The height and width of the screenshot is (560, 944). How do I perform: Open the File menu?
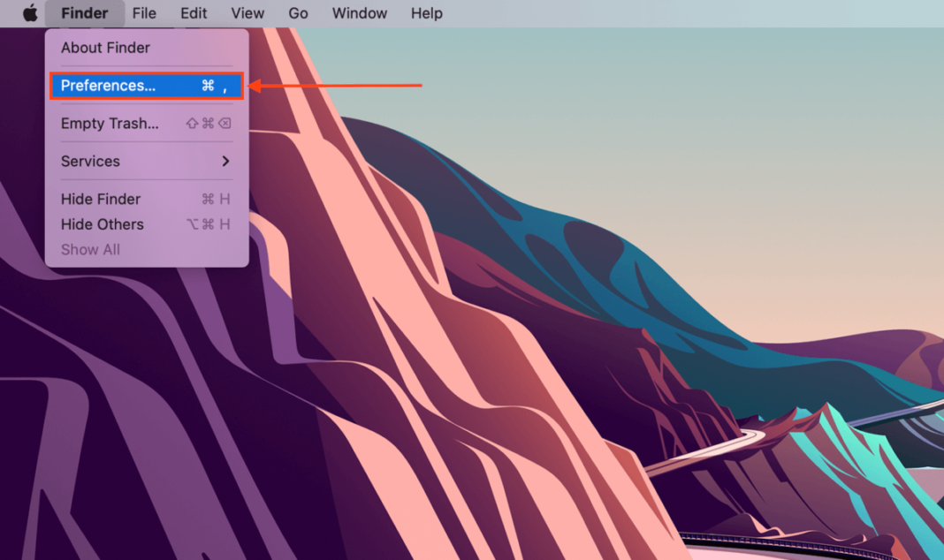[x=144, y=13]
